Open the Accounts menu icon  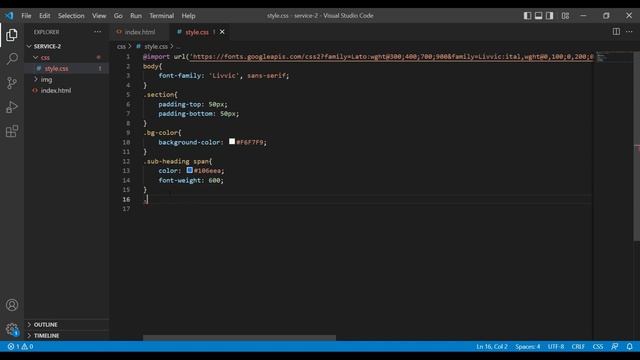click(12, 305)
